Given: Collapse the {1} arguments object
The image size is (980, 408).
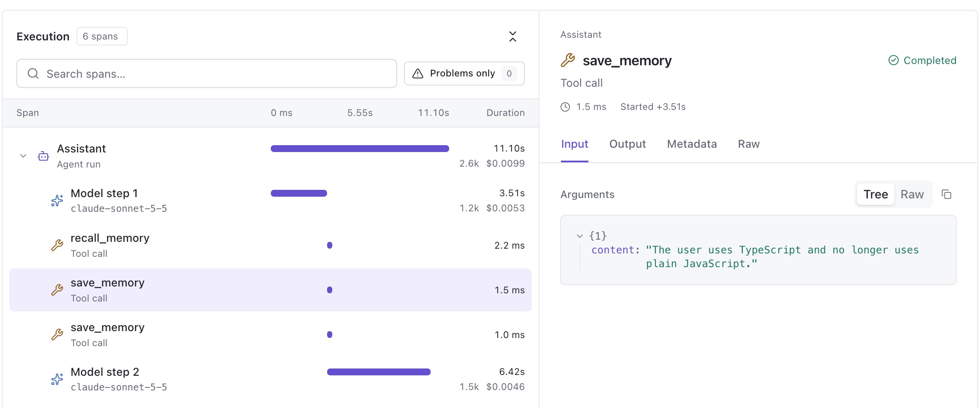Looking at the screenshot, I should tap(579, 236).
